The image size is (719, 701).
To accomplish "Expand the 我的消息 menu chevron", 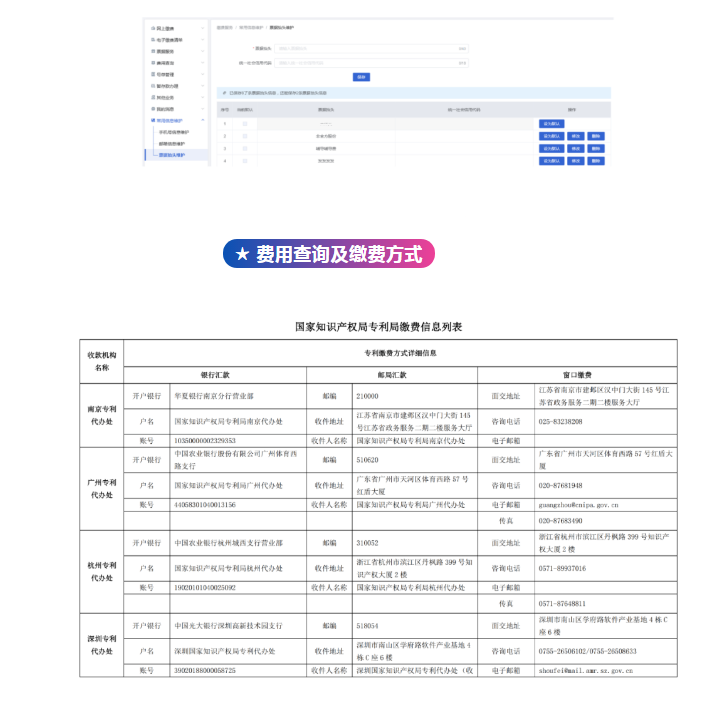I will [203, 109].
